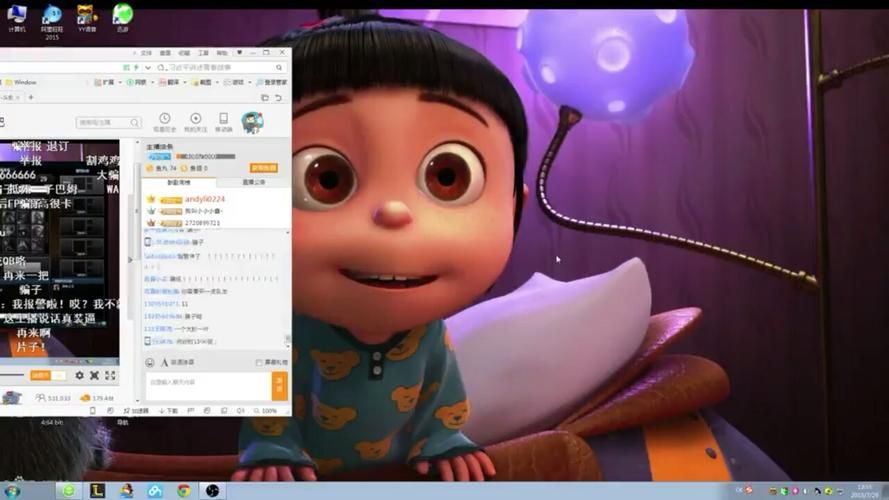Viewport: 889px width, 500px height.
Task: Select user andyli0224 in ranking list
Action: [205, 199]
